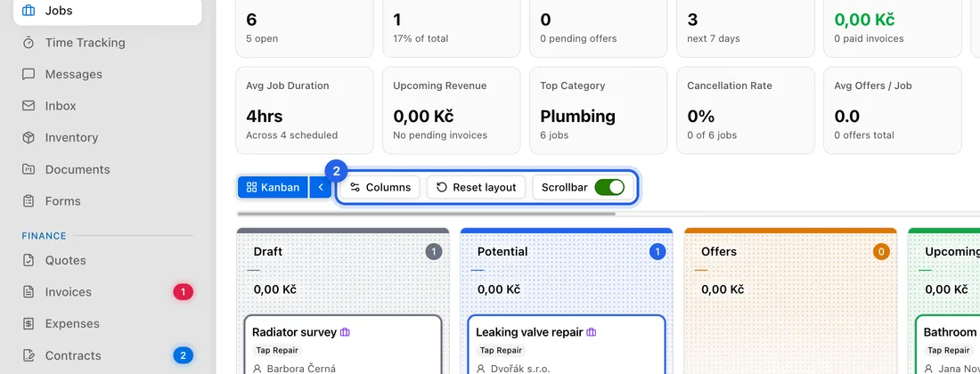Viewport: 980px width, 374px height.
Task: Open Jobs in the sidebar
Action: 107,11
